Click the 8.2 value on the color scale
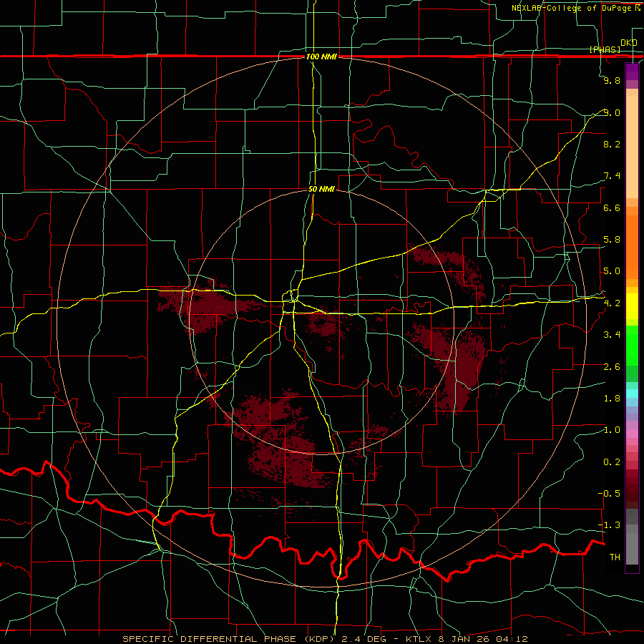644x644 pixels. click(612, 144)
